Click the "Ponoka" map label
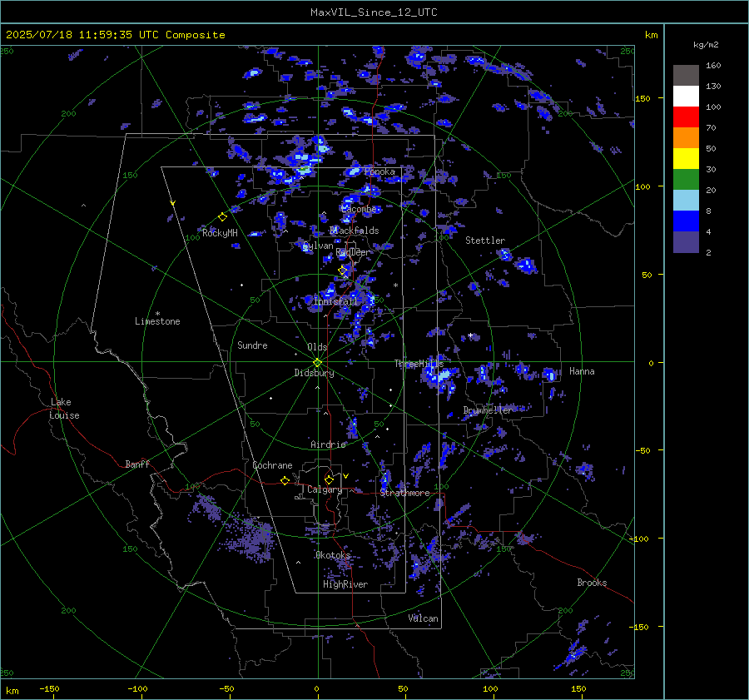 [x=379, y=171]
